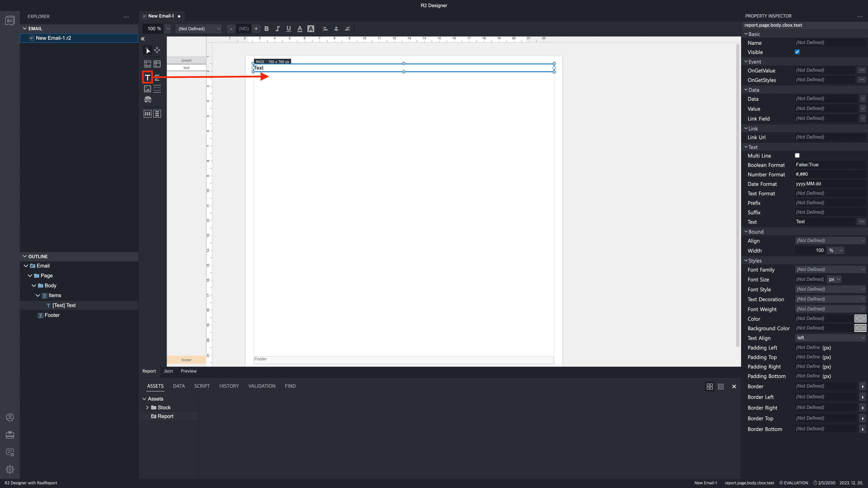868x488 pixels.
Task: Insert an HI chart element
Action: coord(148,100)
